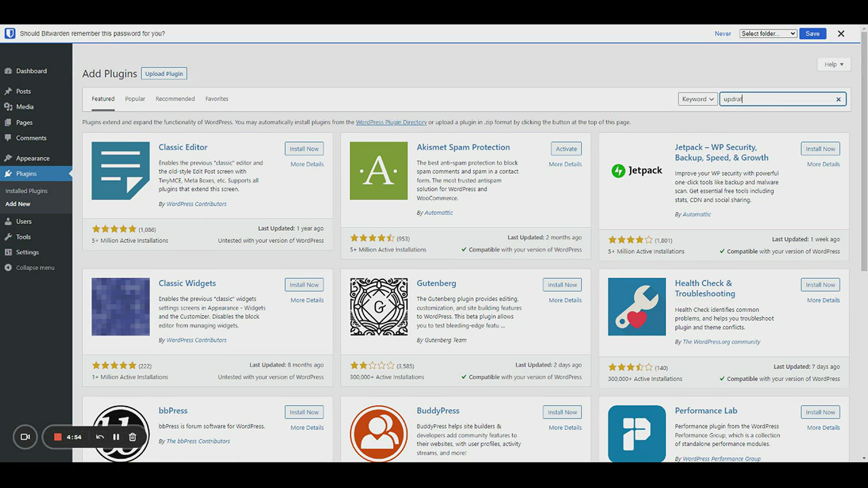Click the Upload Plugin button

164,74
